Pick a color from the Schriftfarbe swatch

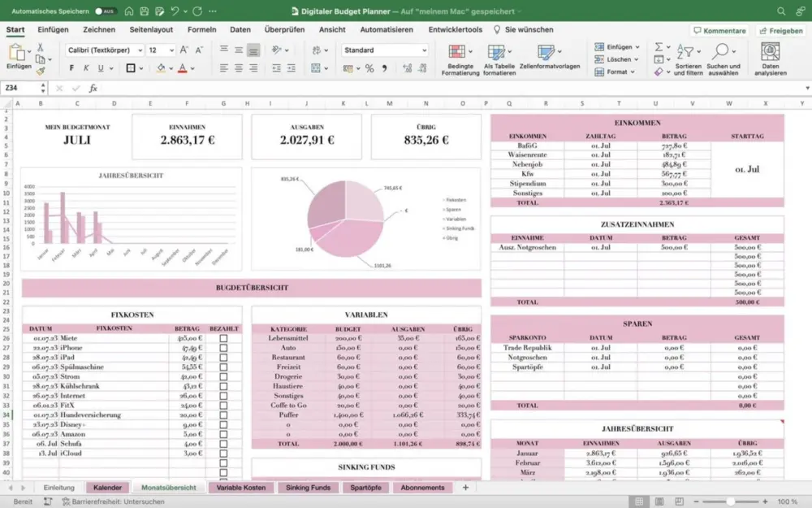point(182,68)
